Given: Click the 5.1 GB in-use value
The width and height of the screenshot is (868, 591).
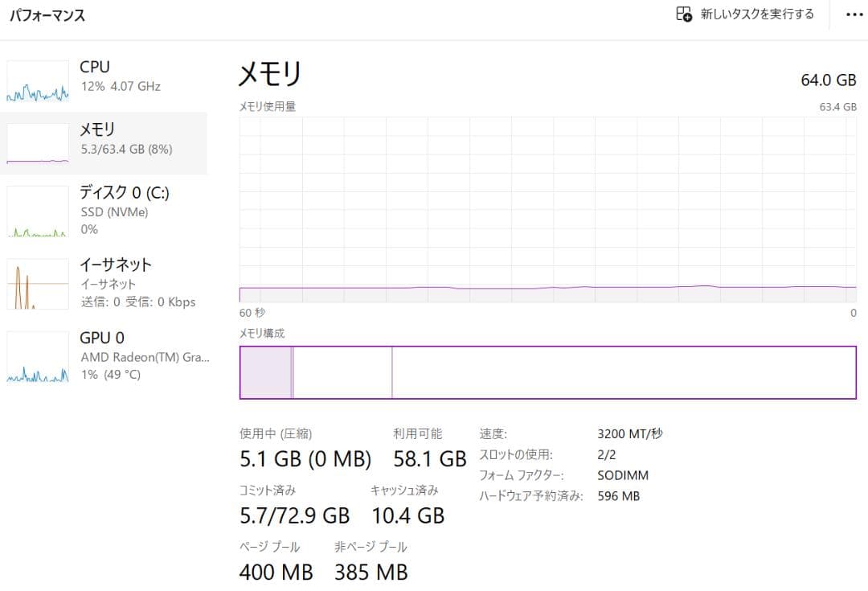Looking at the screenshot, I should click(x=270, y=459).
